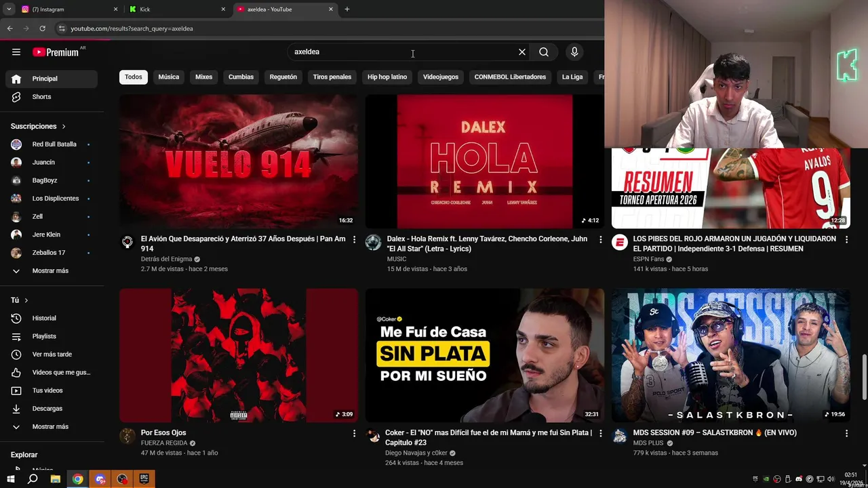This screenshot has width=868, height=488.
Task: Select the Tiros penales filter chip
Action: (x=332, y=77)
